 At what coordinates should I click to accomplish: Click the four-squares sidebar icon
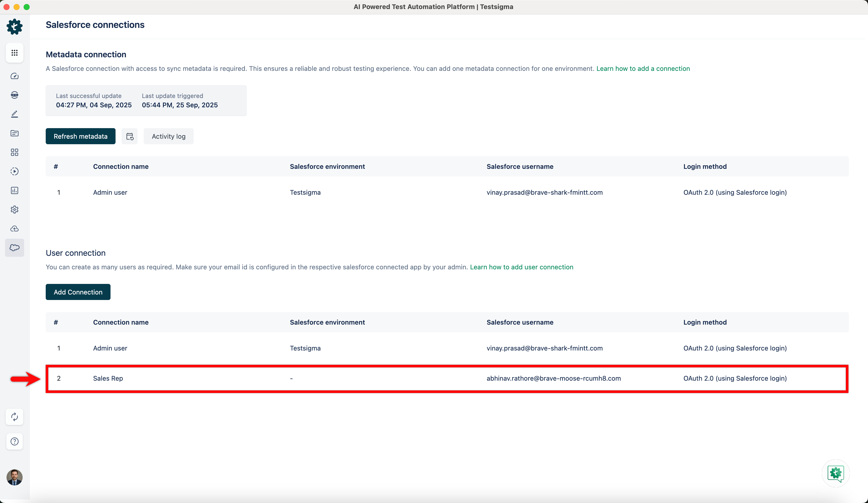(x=15, y=152)
